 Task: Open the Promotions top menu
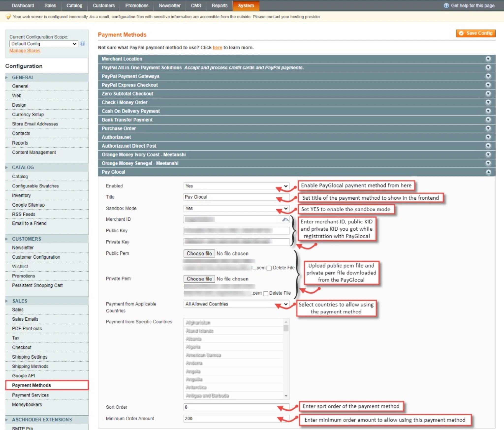pos(137,5)
